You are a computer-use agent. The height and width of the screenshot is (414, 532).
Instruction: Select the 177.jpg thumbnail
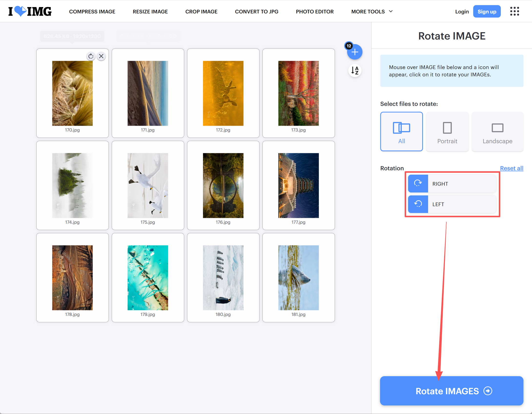298,185
